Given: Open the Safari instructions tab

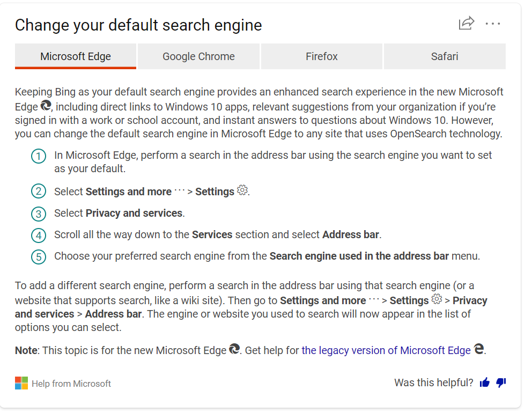Looking at the screenshot, I should pos(445,56).
